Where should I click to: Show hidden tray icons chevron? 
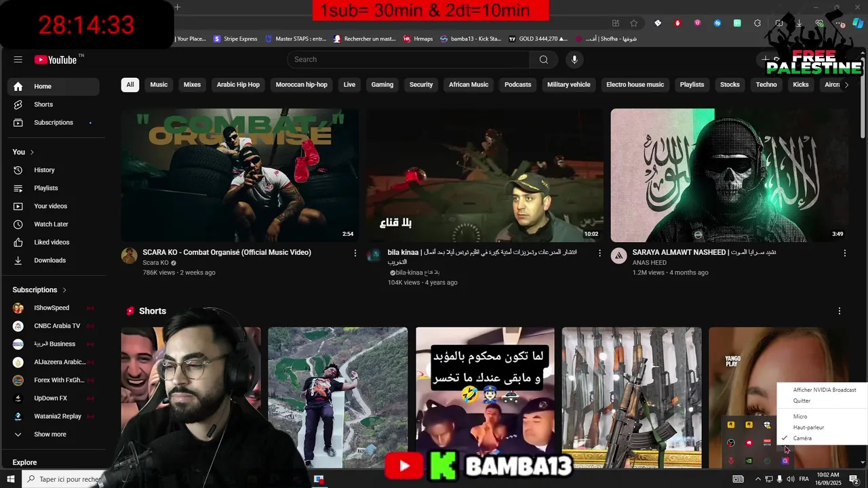[758, 479]
